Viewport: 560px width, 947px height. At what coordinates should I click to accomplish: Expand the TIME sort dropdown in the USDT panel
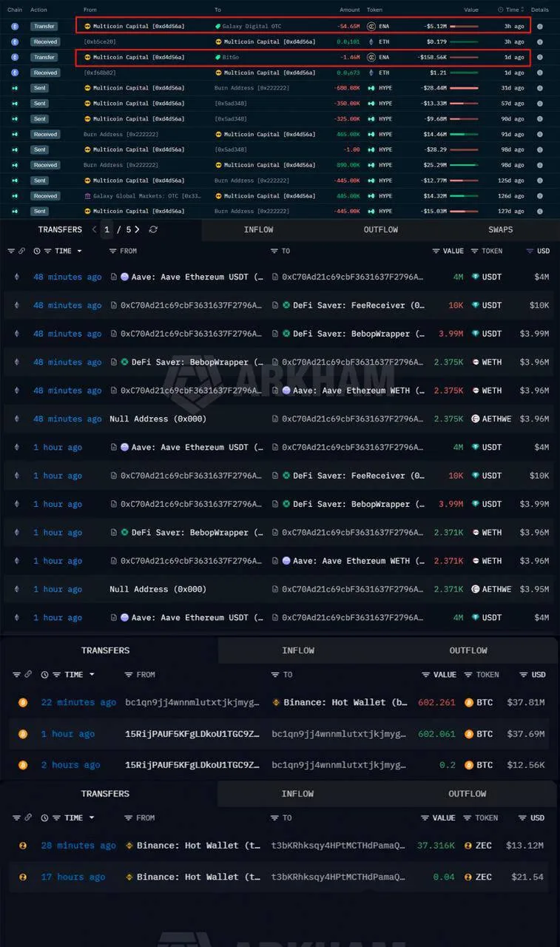click(x=63, y=251)
